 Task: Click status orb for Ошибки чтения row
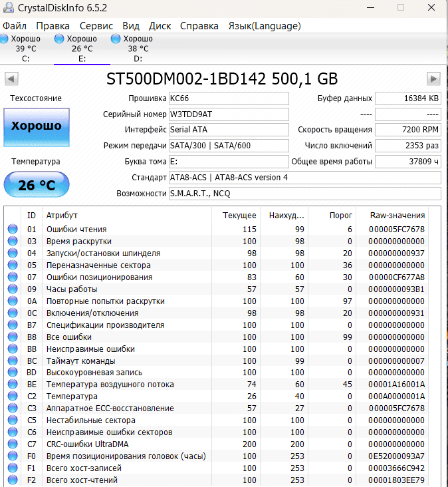tap(13, 230)
